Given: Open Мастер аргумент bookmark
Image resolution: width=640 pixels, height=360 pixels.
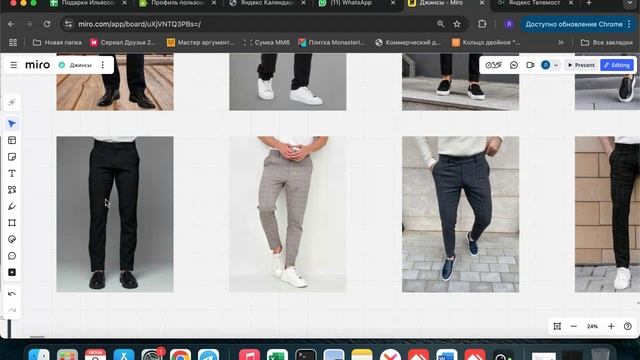Looking at the screenshot, I should [201, 42].
